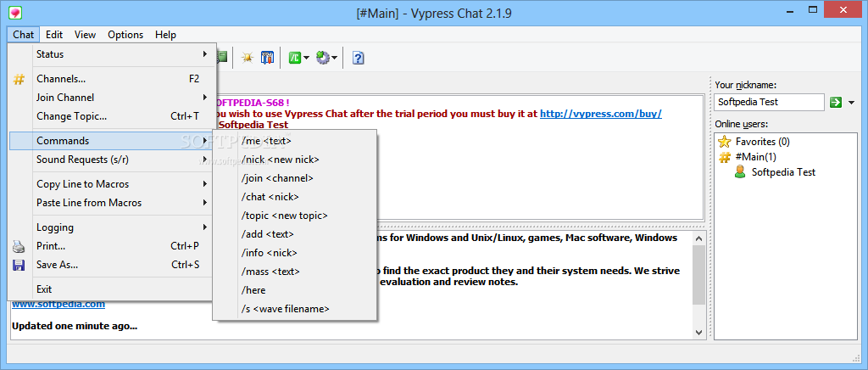The width and height of the screenshot is (868, 370).
Task: Select the /chat <nick> command
Action: (295, 197)
